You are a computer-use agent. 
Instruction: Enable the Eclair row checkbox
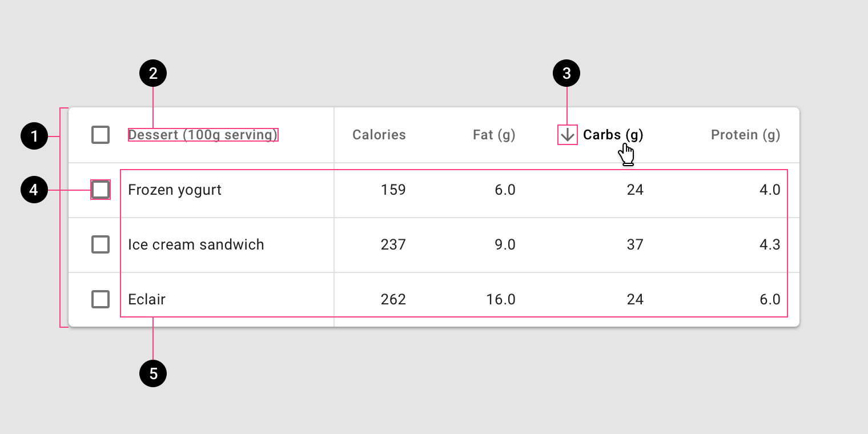coord(100,299)
